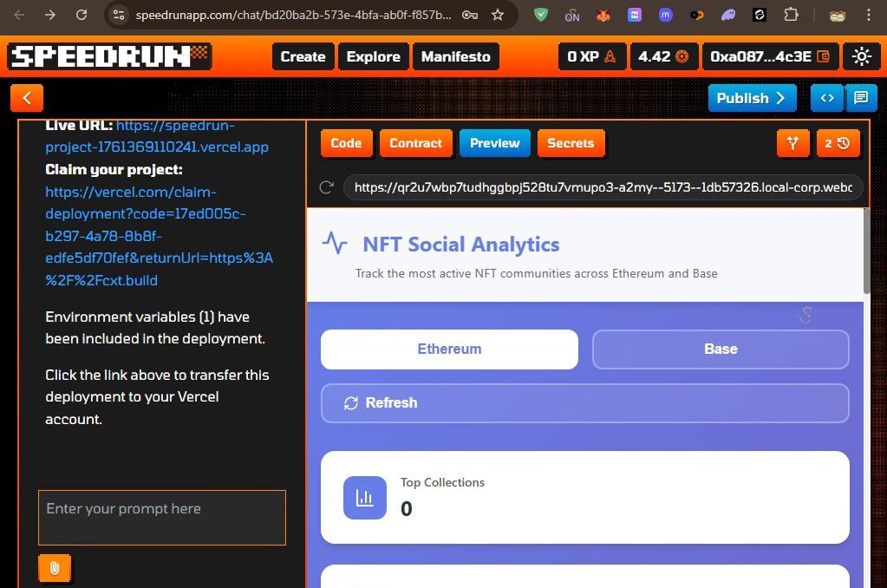Click the password key icon in address bar
The width and height of the screenshot is (887, 588).
[470, 15]
